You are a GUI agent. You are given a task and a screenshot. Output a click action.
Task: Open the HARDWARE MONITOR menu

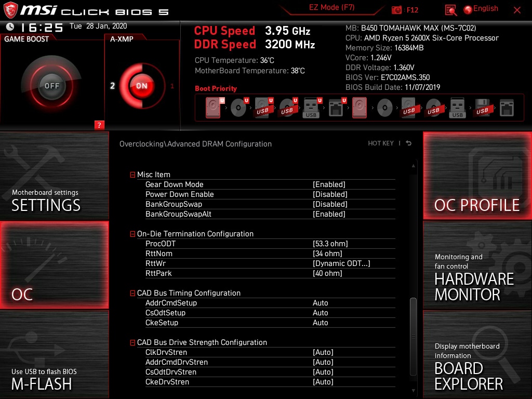point(477,265)
